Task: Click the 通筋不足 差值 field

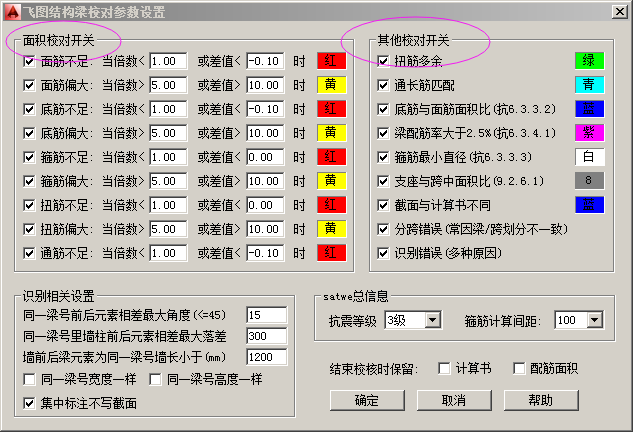Action: 265,253
